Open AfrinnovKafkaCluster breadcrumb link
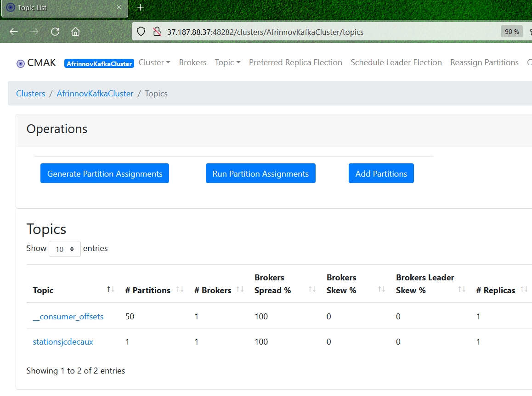532x396 pixels. tap(95, 94)
